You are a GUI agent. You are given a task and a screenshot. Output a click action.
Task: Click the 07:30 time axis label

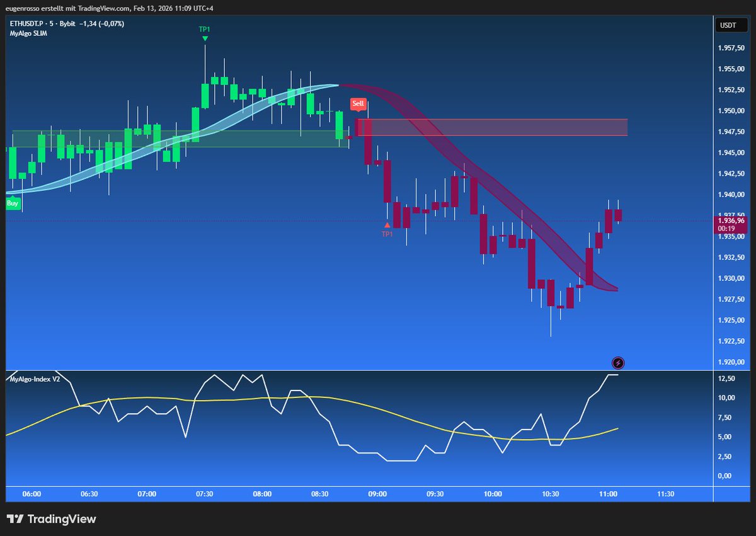pyautogui.click(x=205, y=494)
